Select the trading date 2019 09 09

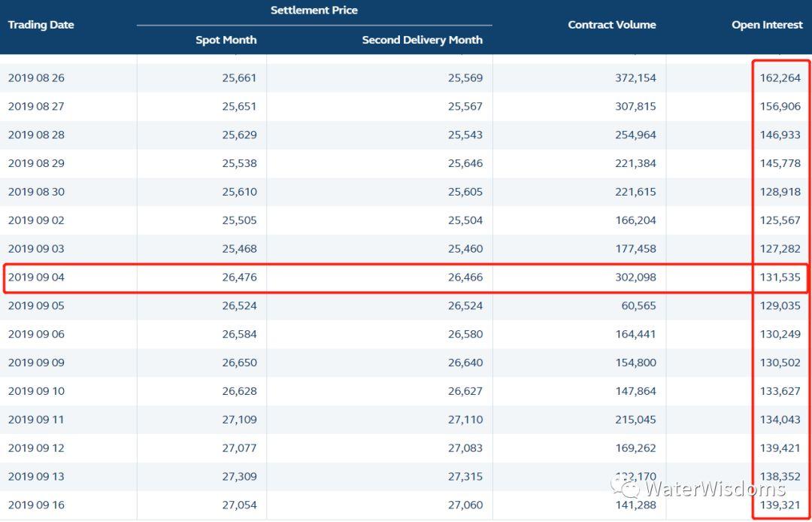click(36, 363)
